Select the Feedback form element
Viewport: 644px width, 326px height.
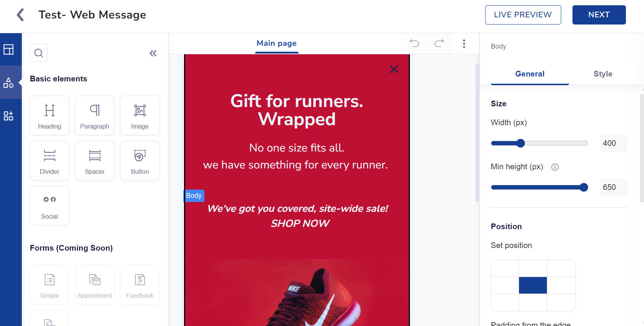point(140,285)
